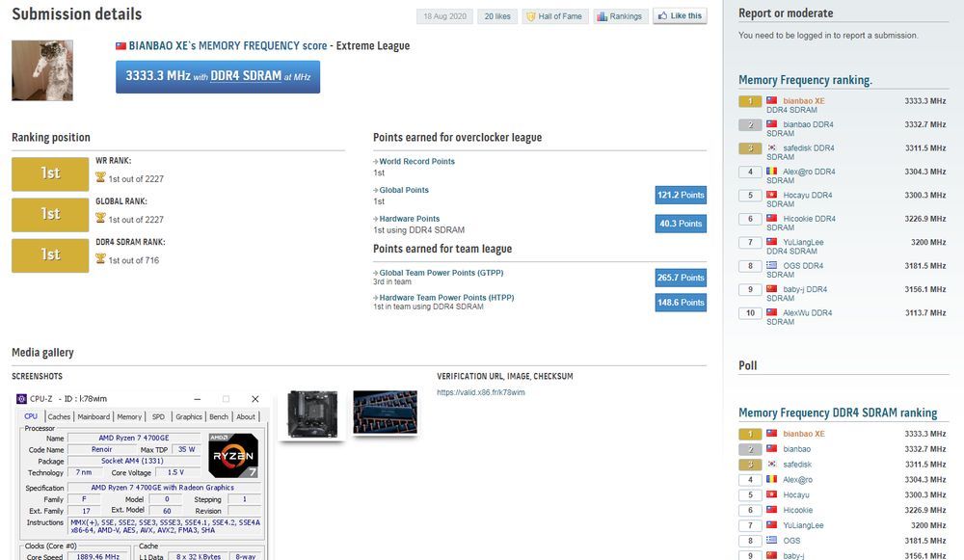Open baby-j DDR4 link in Memory Frequency ranking

pos(805,289)
